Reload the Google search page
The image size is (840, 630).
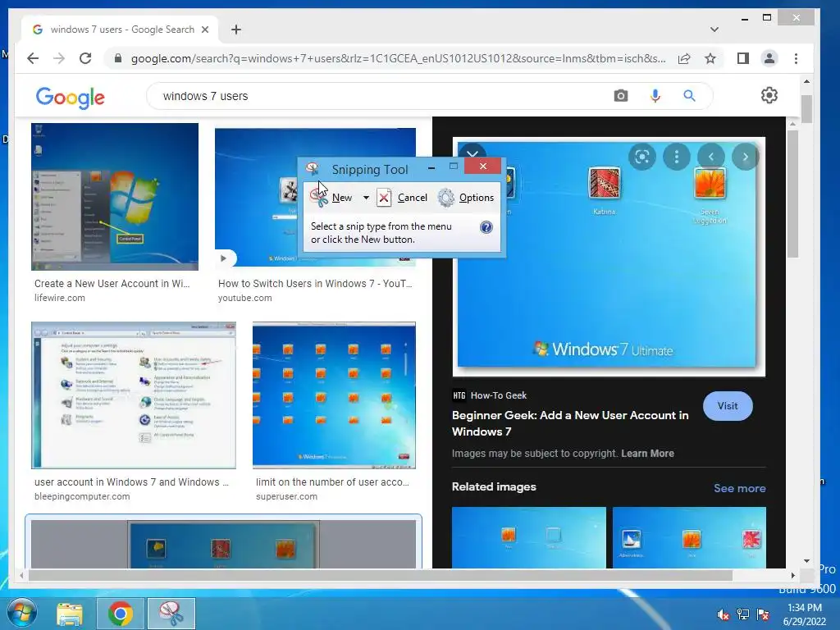tap(85, 58)
